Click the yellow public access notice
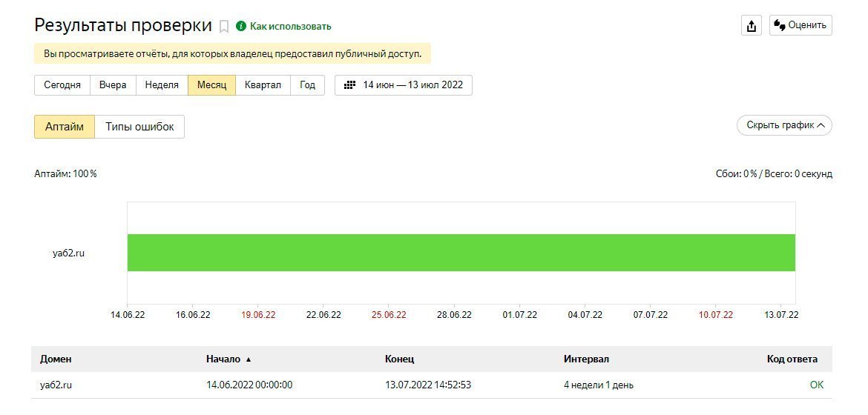 232,53
